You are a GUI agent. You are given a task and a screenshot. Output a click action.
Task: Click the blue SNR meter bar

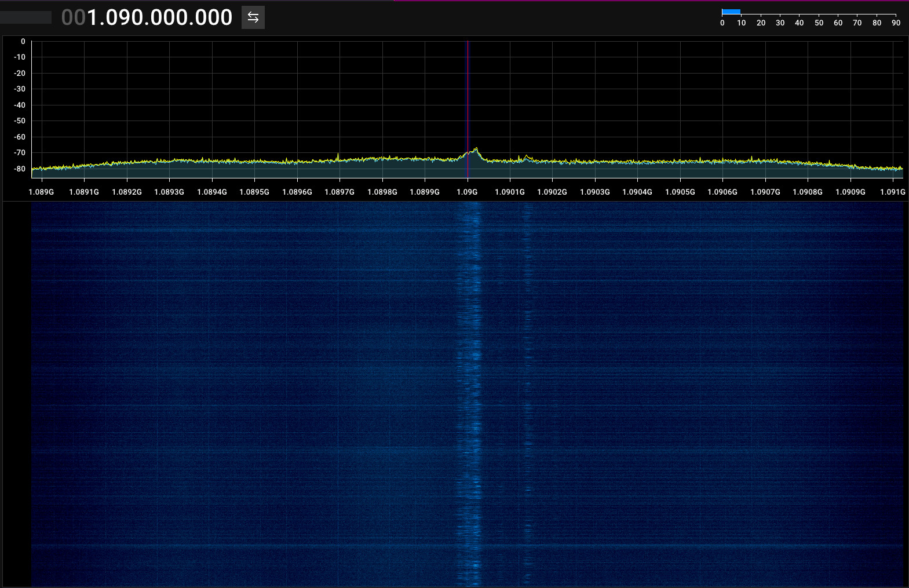coord(731,12)
